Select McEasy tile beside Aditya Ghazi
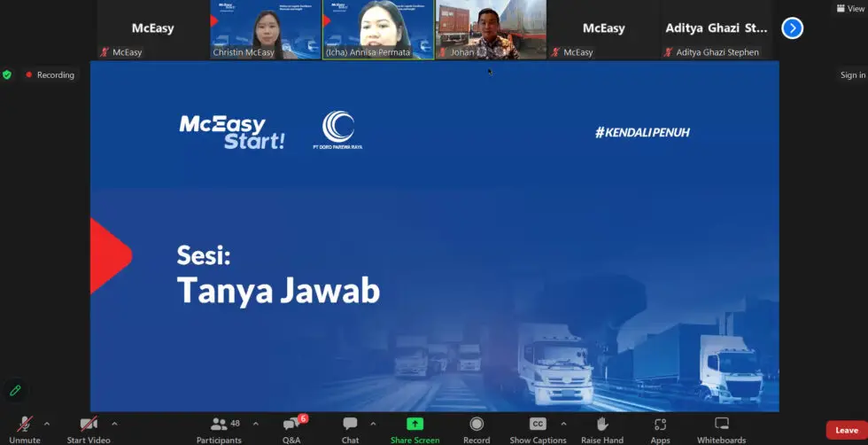Viewport: 868px width, 445px height. [x=603, y=29]
